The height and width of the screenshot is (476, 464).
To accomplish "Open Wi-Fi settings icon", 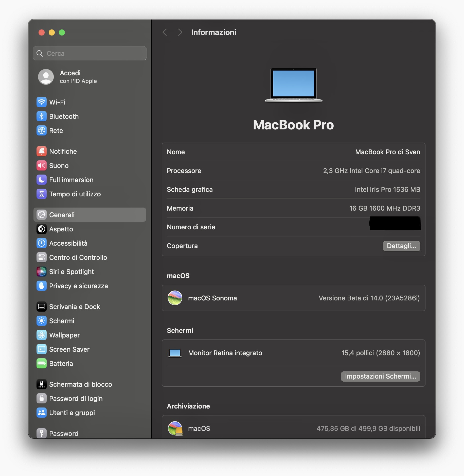I will [x=42, y=102].
